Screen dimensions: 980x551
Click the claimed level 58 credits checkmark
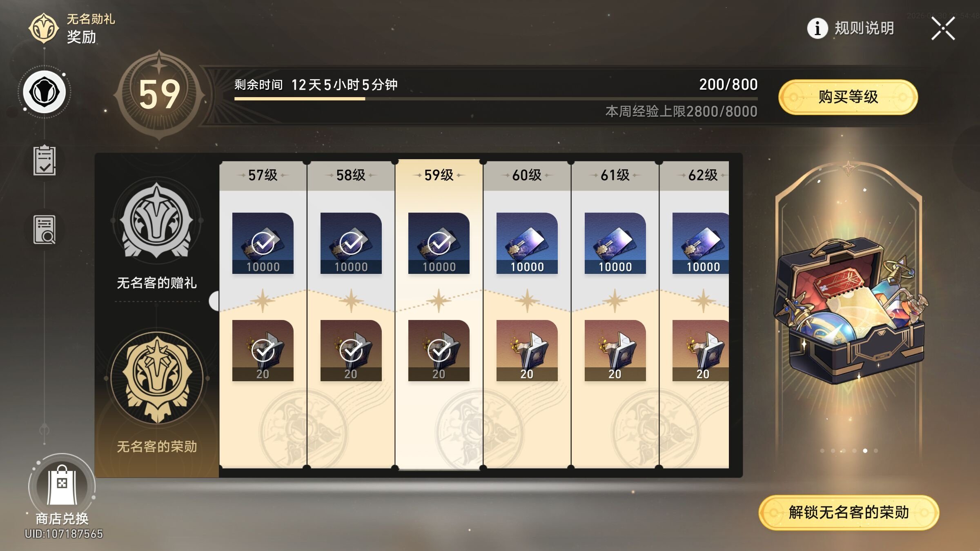351,243
